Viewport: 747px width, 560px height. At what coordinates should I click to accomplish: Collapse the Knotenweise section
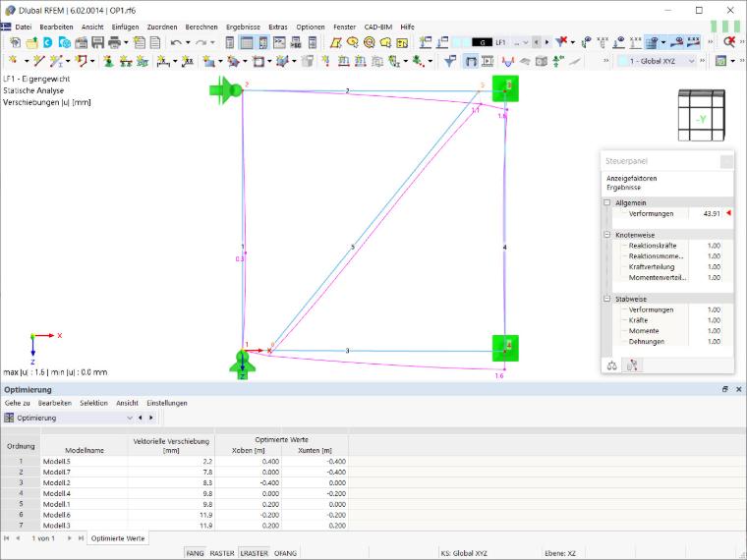[607, 235]
